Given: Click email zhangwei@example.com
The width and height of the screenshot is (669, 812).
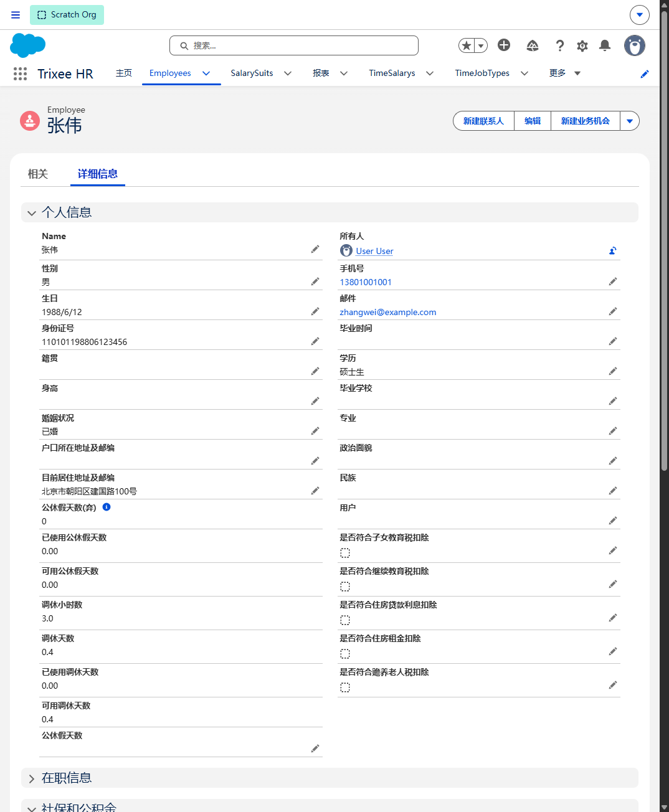Looking at the screenshot, I should [x=388, y=312].
